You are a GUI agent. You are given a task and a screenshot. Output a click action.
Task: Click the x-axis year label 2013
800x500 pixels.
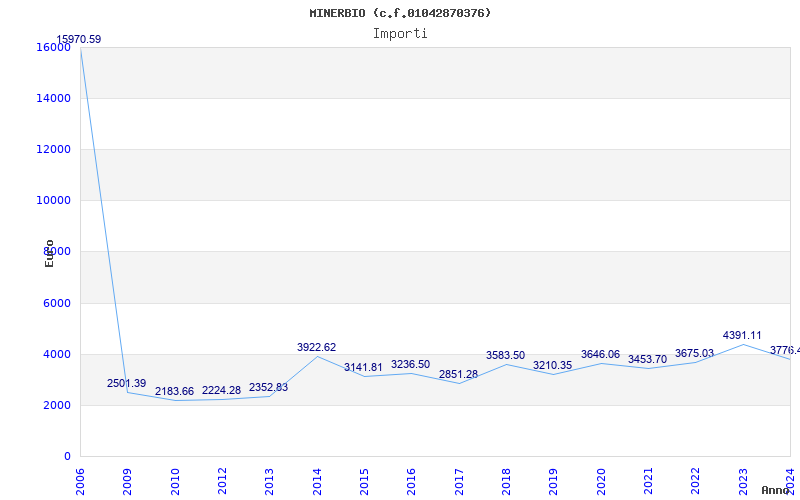[269, 482]
